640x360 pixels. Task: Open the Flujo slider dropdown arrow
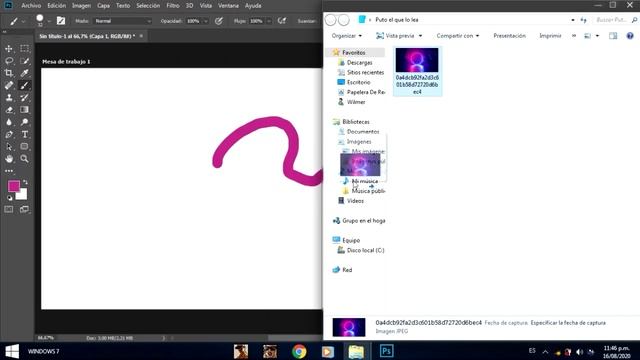click(x=269, y=21)
